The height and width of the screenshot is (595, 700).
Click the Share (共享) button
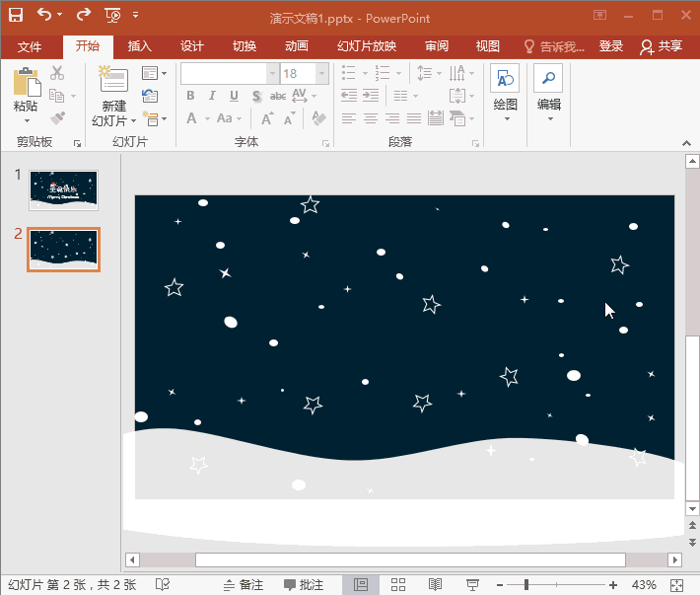coord(661,46)
